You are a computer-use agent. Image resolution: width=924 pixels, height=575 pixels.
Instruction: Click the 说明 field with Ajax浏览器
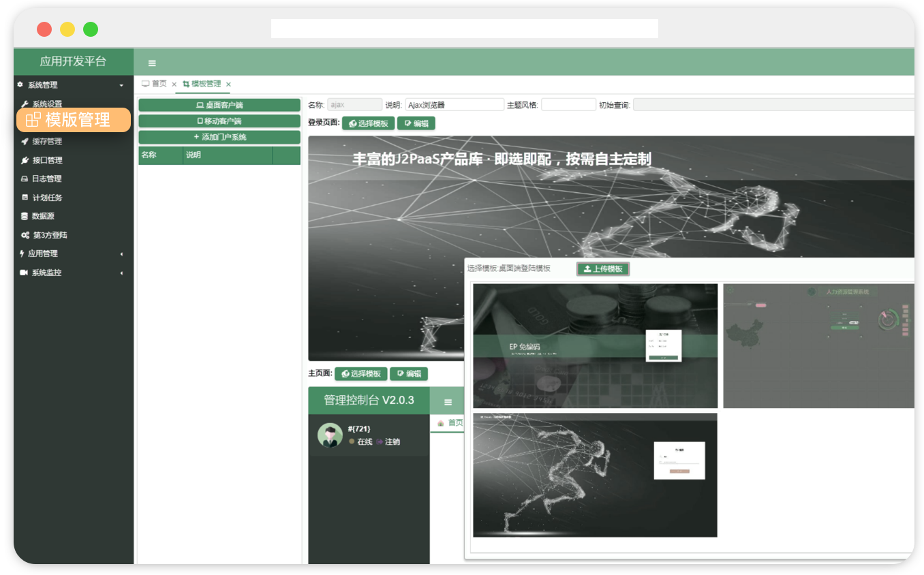[455, 105]
